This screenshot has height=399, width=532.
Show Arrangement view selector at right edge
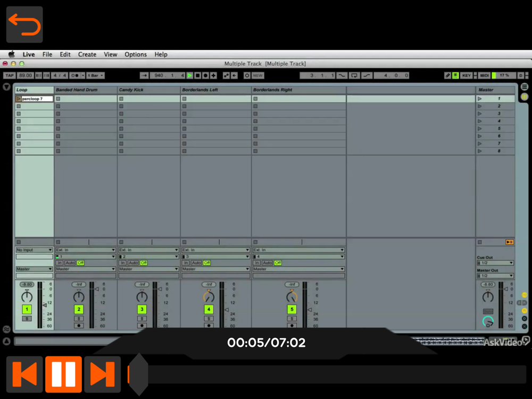click(x=525, y=87)
